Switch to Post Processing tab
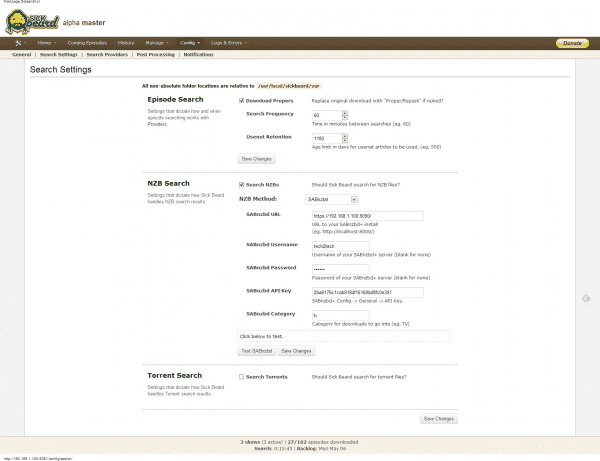600x461 pixels. coord(156,55)
